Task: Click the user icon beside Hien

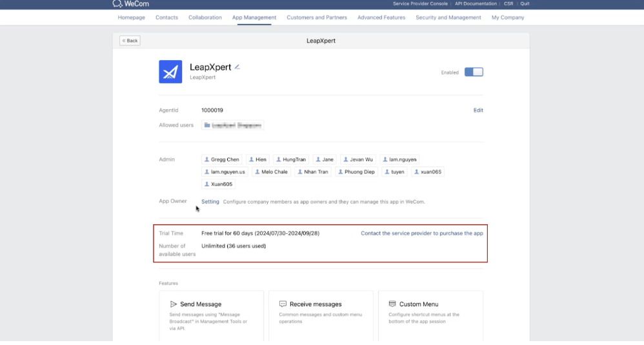Action: [252, 160]
